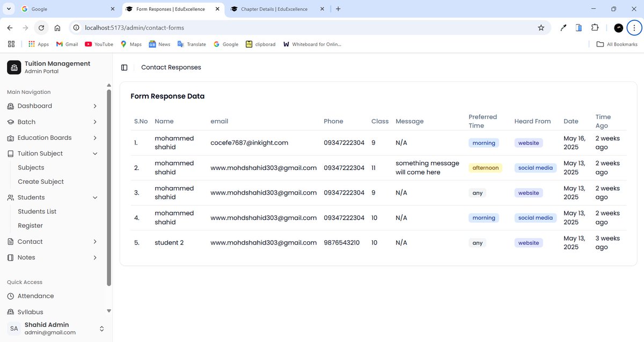Click the Dashboard sidebar icon

point(10,106)
